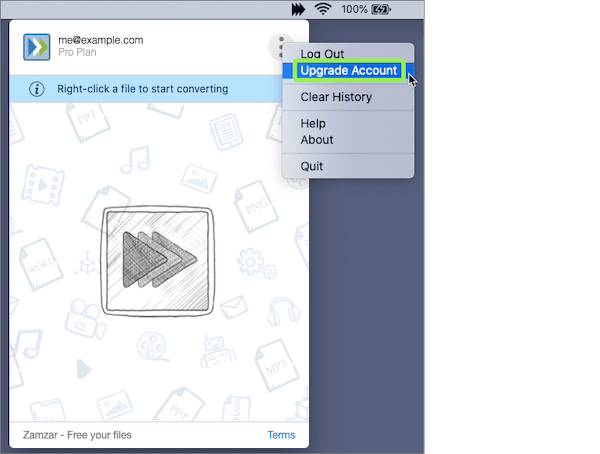Click the Zamzar app logo beside the email

pyautogui.click(x=37, y=47)
